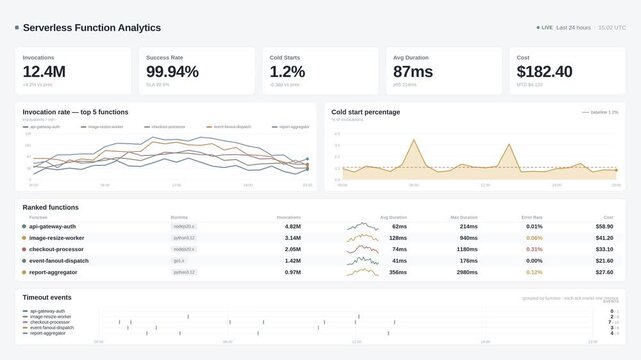The image size is (641, 360).
Task: Click the first image-resize-worker timeout tick
Action: tap(188, 317)
